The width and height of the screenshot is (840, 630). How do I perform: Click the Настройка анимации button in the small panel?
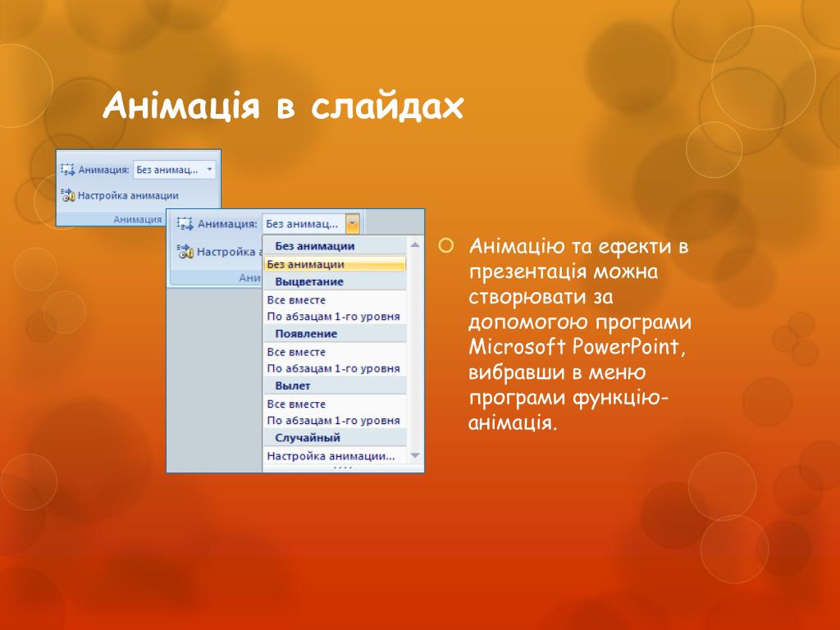pyautogui.click(x=120, y=195)
